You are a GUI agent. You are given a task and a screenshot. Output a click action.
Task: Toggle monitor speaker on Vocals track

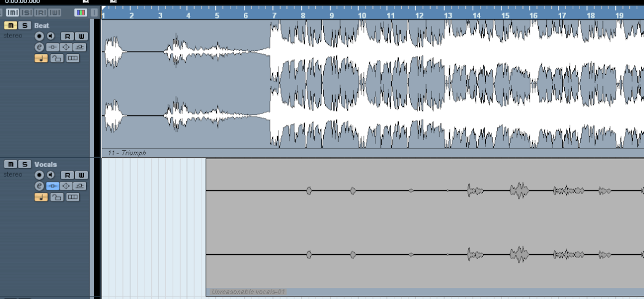(50, 175)
